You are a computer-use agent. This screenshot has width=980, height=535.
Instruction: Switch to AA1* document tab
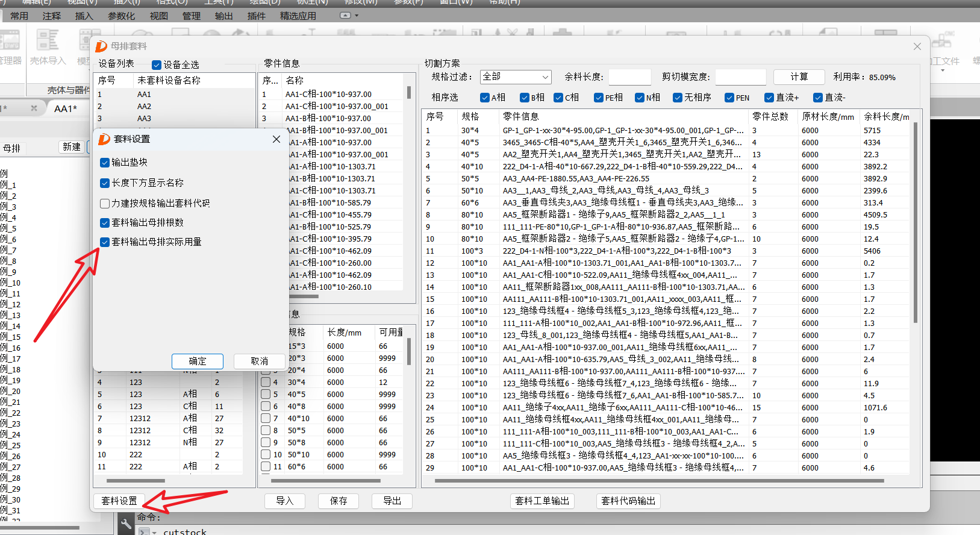pyautogui.click(x=66, y=109)
